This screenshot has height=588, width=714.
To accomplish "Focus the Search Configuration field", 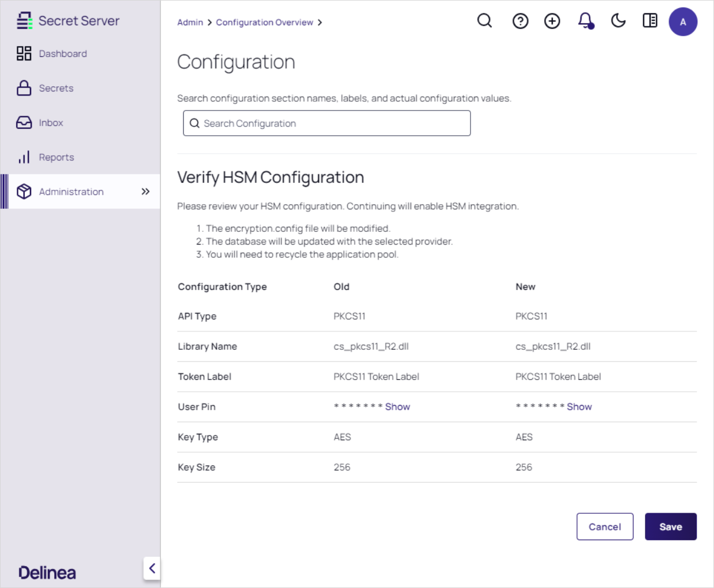I will point(326,123).
